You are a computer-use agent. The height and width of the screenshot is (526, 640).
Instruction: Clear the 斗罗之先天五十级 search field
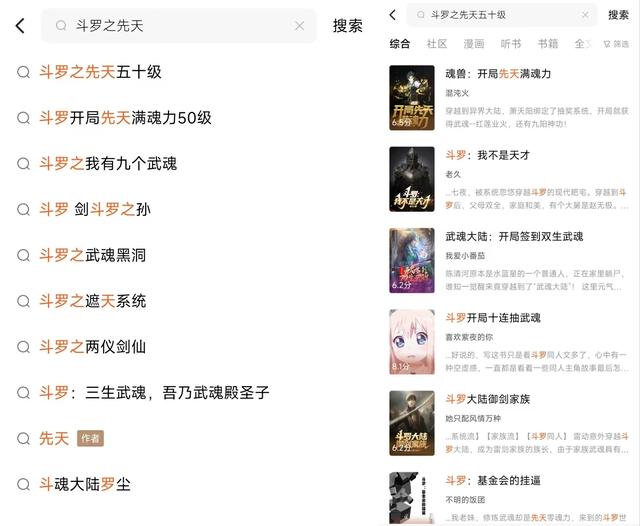point(585,15)
